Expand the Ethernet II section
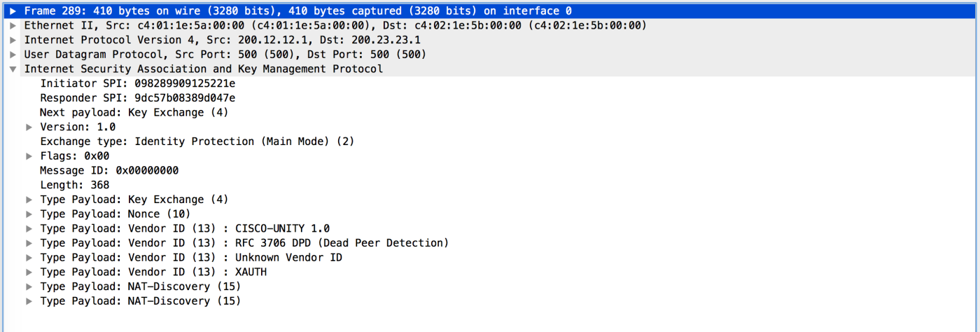980x332 pixels. [13, 25]
